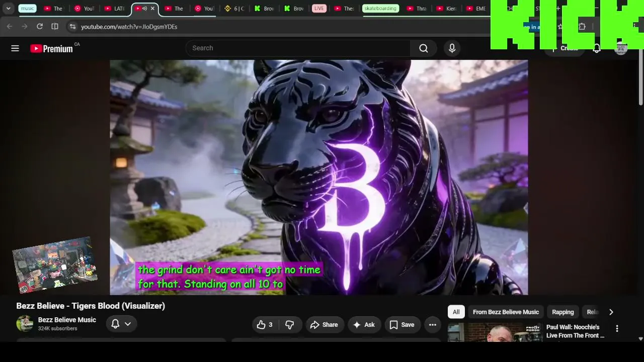
Task: Save the video to a playlist
Action: pyautogui.click(x=402, y=325)
